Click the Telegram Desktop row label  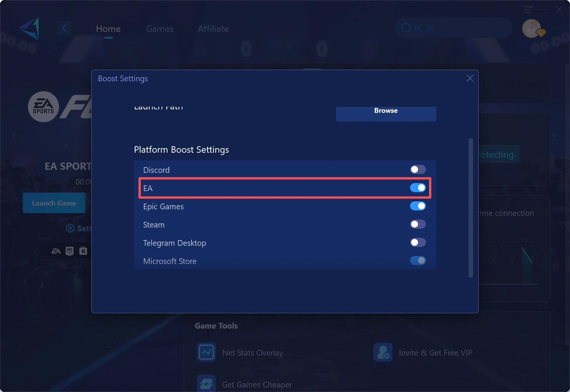[x=174, y=243]
